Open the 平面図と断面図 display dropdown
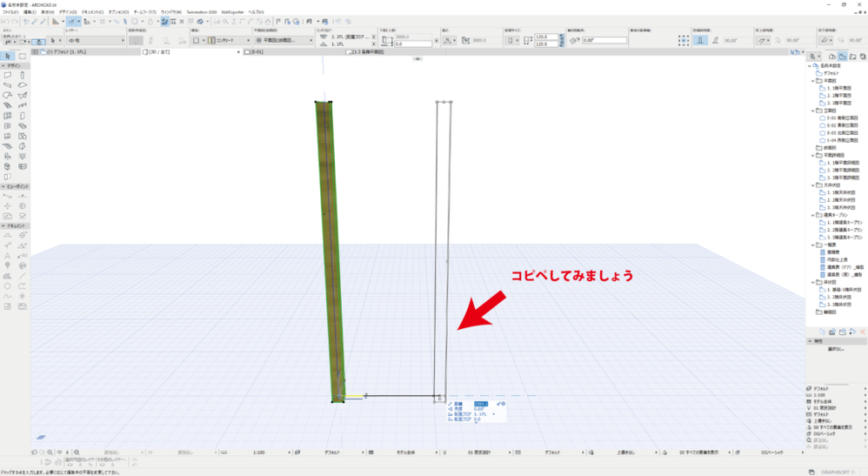Viewport: 868px width, 476px height. click(x=284, y=40)
